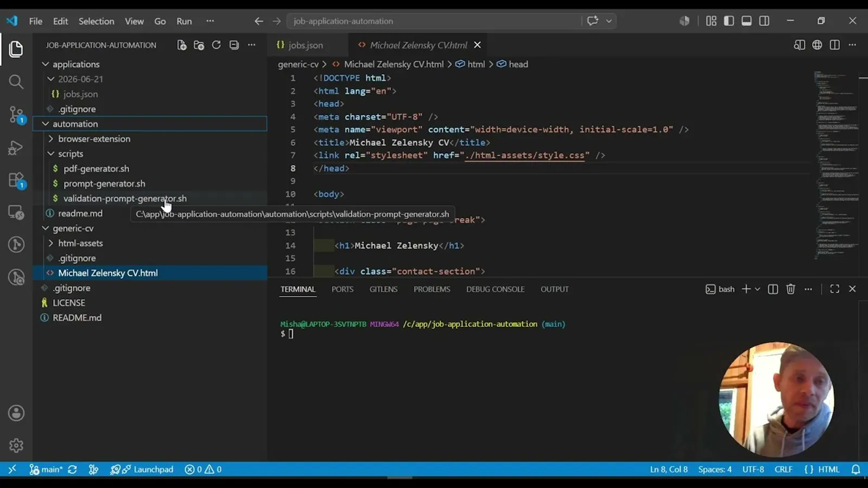Toggle primary side bar visibility
868x488 pixels.
[729, 21]
